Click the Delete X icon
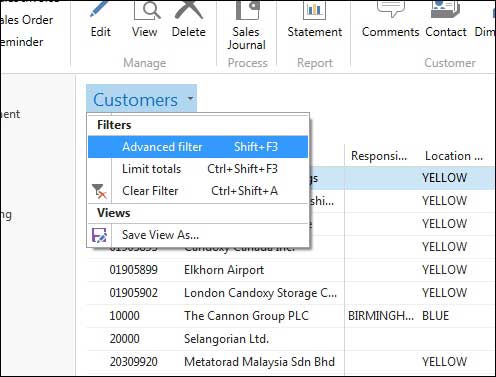 click(189, 10)
